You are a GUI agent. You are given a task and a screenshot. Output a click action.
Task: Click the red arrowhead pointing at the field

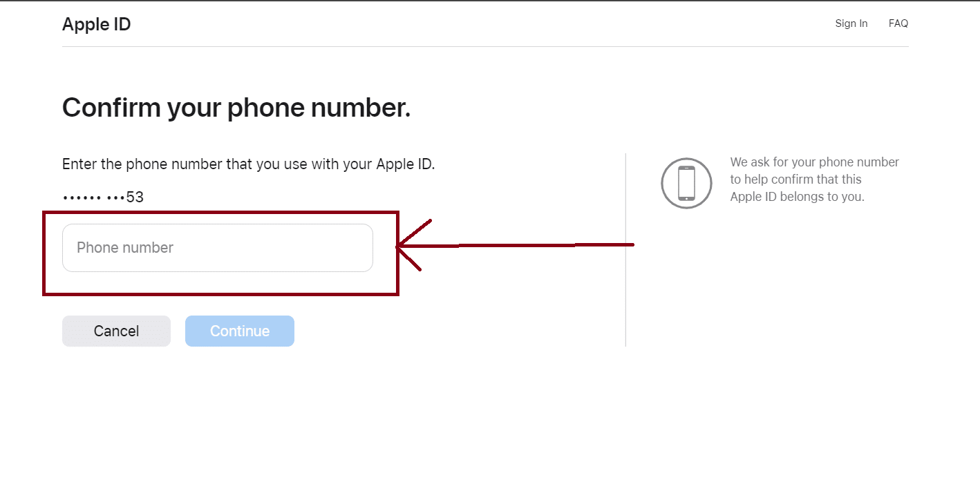pos(408,245)
